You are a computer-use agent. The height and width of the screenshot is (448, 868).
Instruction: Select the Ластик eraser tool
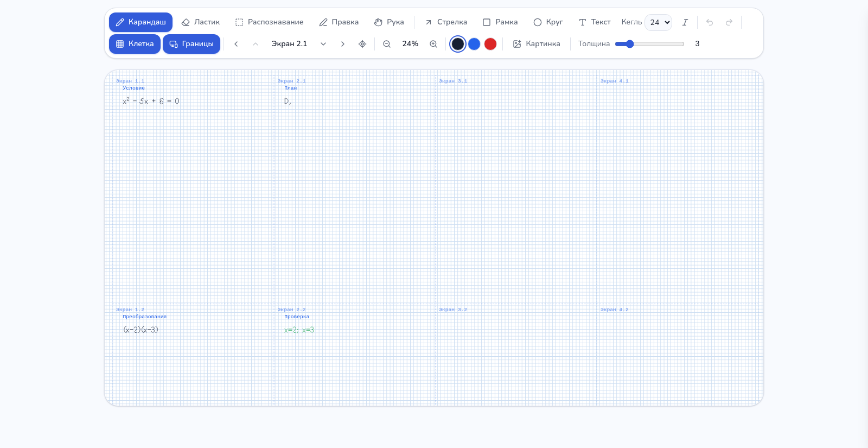(200, 22)
